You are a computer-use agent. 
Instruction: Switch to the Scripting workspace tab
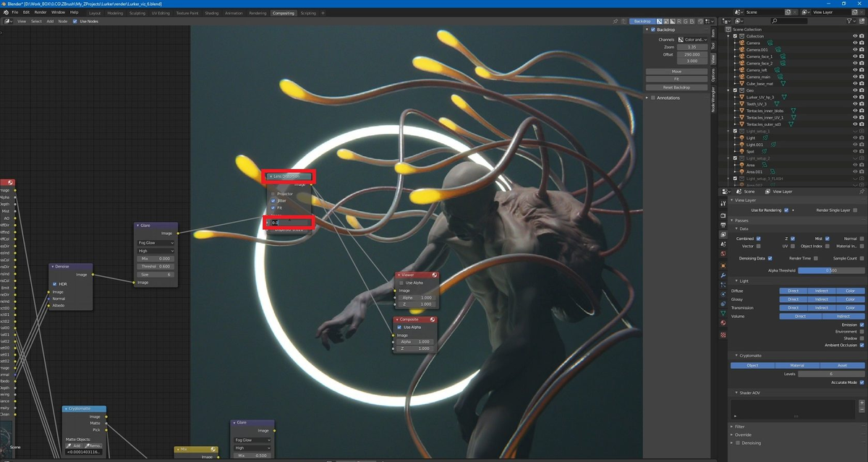point(308,13)
